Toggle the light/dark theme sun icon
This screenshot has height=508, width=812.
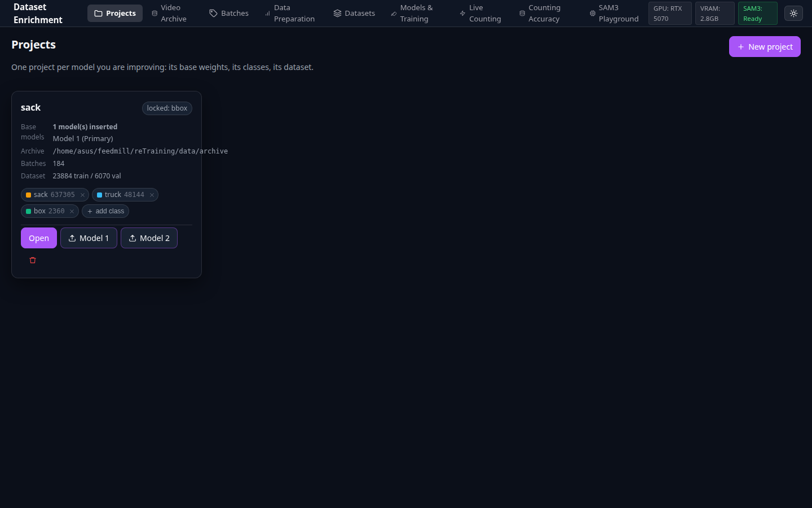(x=793, y=13)
